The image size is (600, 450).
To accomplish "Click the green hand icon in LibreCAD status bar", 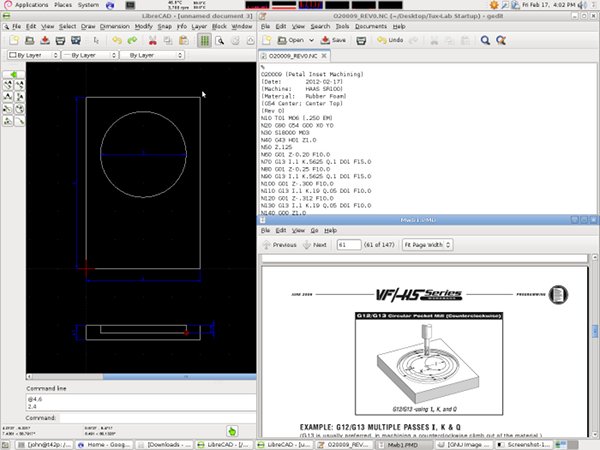I will tap(232, 432).
